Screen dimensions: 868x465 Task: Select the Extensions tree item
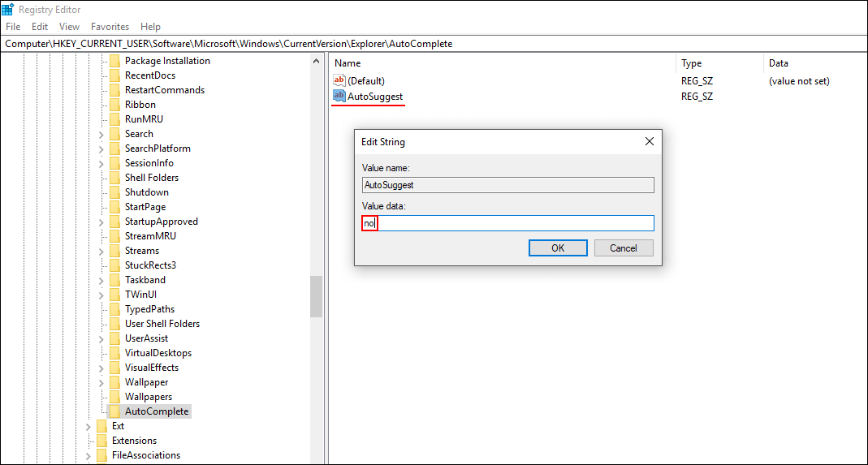[134, 441]
